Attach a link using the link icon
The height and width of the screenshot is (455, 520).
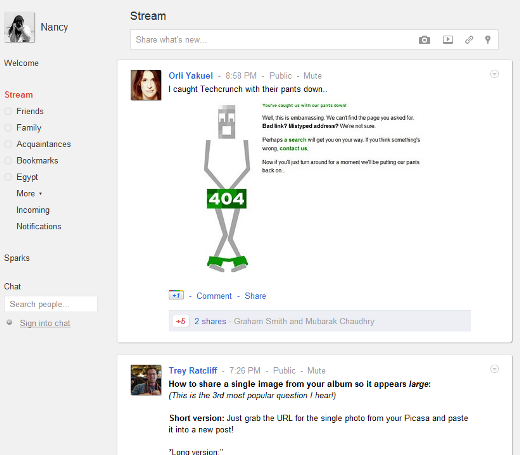coord(469,40)
